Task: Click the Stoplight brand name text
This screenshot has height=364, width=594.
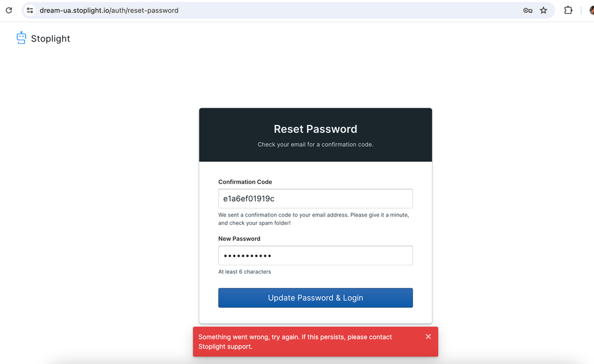Action: [51, 39]
